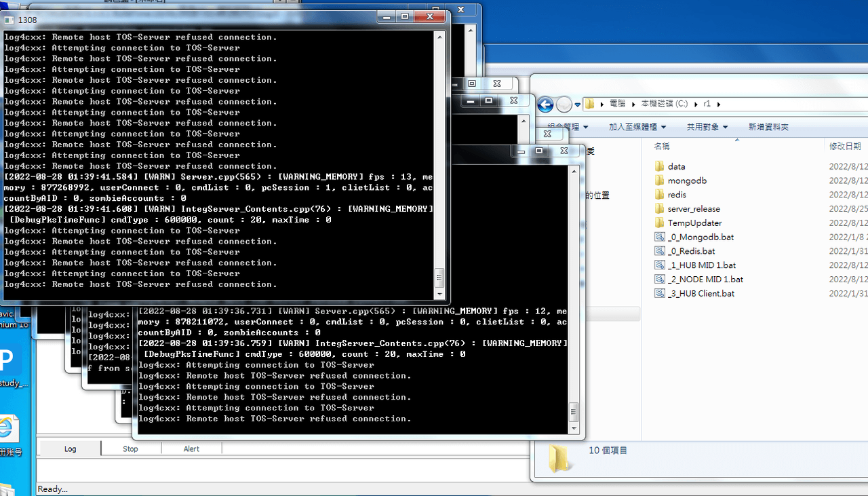
Task: Select the _3_HUB Client.bat file icon
Action: point(660,293)
